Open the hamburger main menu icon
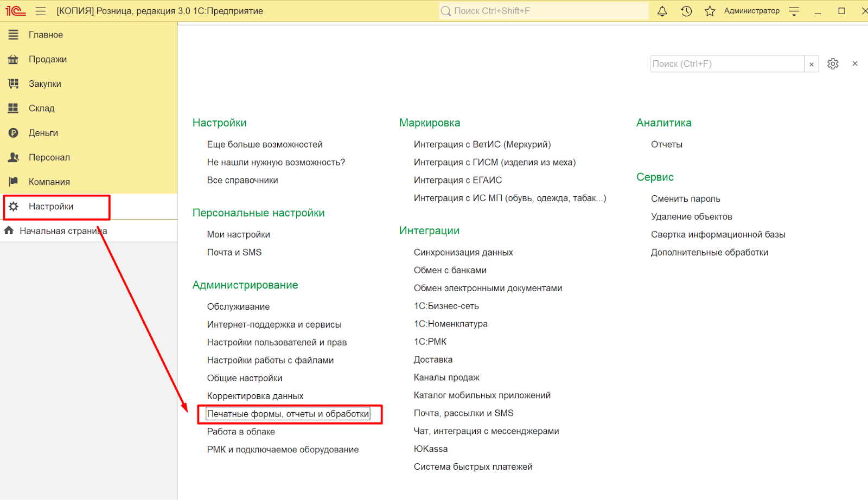Image resolution: width=868 pixels, height=500 pixels. pyautogui.click(x=41, y=11)
